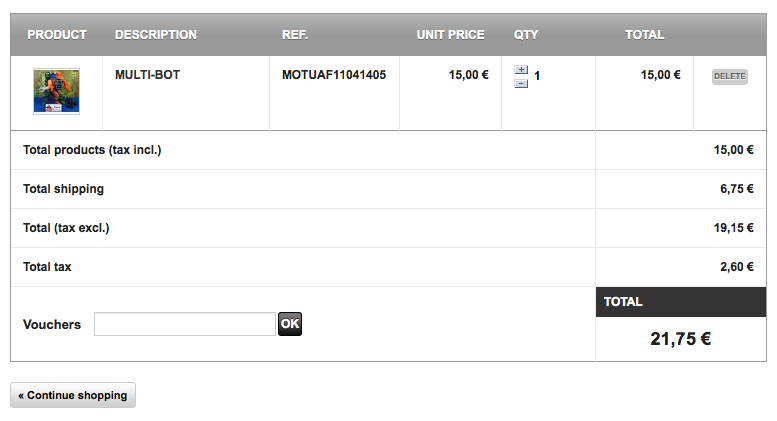777x421 pixels.
Task: Open the MULTI-BOT product thumbnail
Action: (x=56, y=92)
